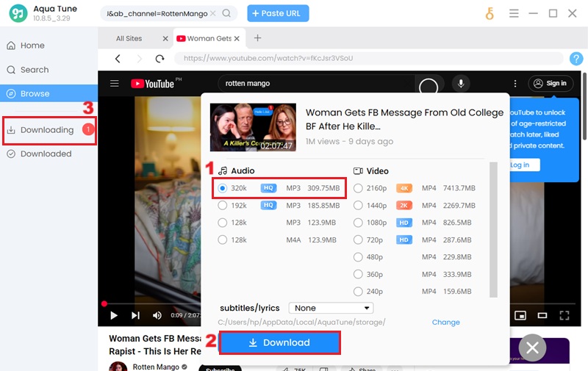The width and height of the screenshot is (588, 371).
Task: Select the 192k MP3 audio option
Action: point(223,206)
